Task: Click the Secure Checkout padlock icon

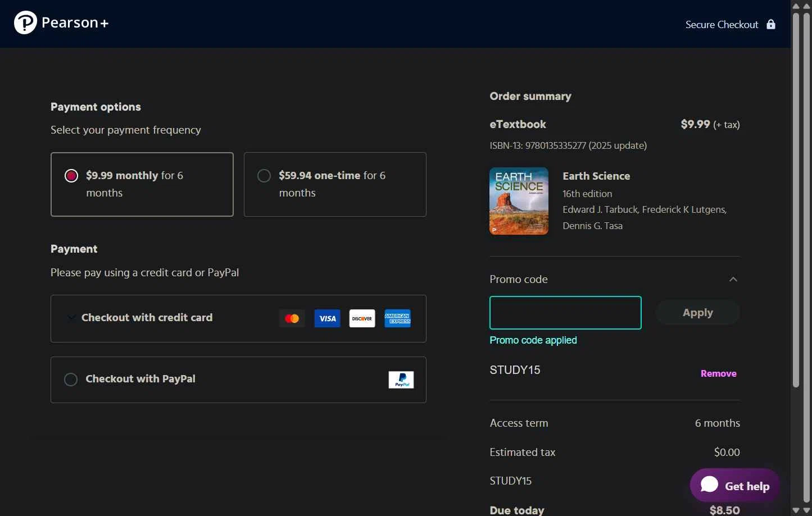Action: click(771, 24)
